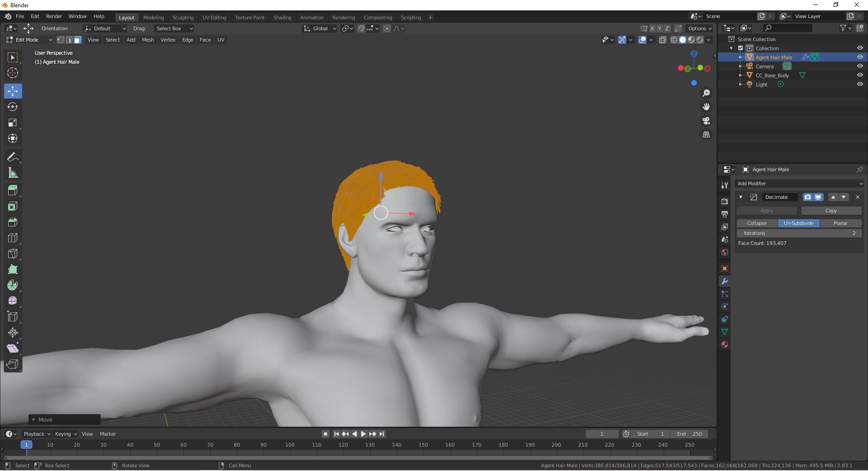The height and width of the screenshot is (471, 868).
Task: Open Drag Select Box dropdown
Action: point(174,28)
